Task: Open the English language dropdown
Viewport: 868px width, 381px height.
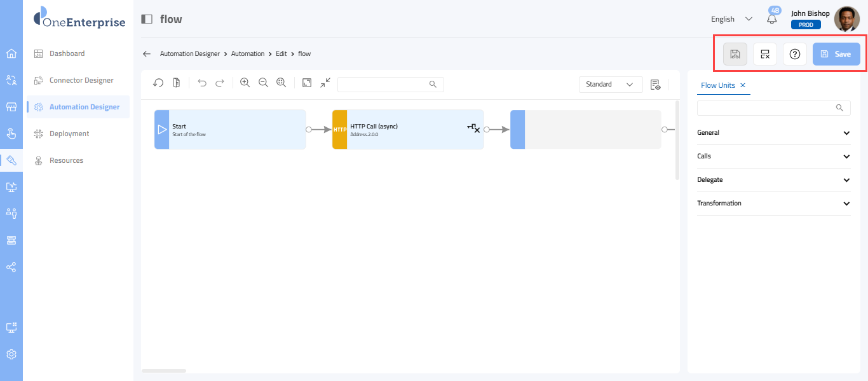Action: point(731,19)
